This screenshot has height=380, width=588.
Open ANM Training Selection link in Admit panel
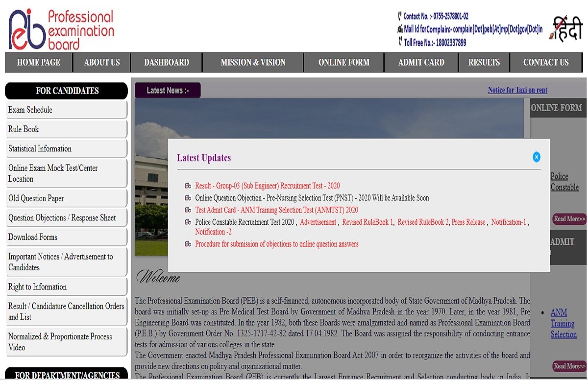pos(563,324)
